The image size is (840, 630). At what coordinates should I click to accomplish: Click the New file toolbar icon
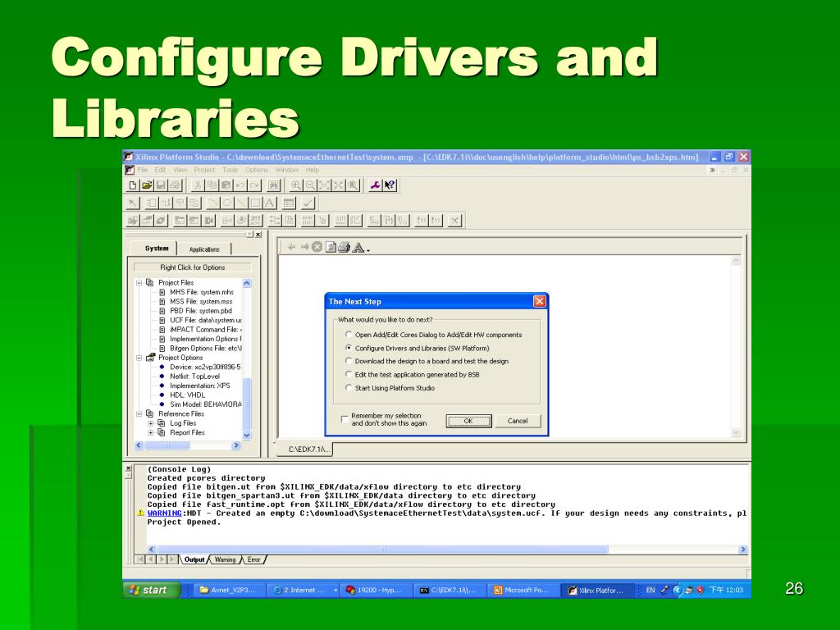(133, 185)
